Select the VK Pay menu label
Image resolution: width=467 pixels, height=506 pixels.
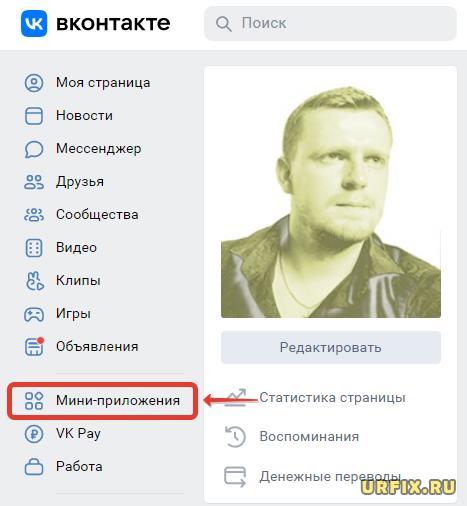click(x=78, y=434)
